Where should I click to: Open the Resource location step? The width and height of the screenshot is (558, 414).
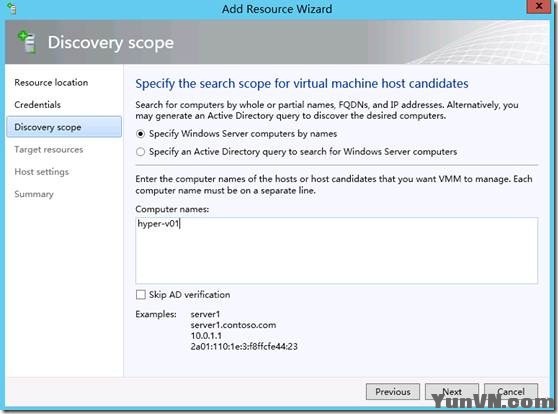pyautogui.click(x=51, y=83)
